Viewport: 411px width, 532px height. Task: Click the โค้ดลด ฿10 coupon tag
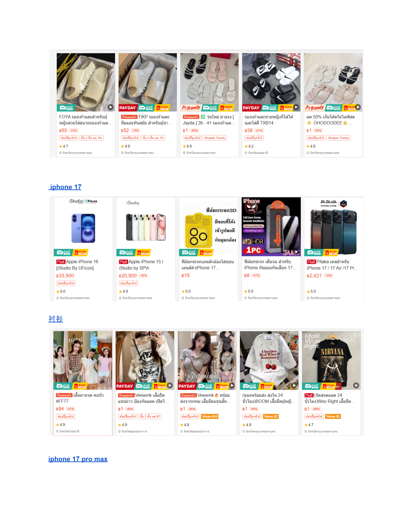pos(209,416)
